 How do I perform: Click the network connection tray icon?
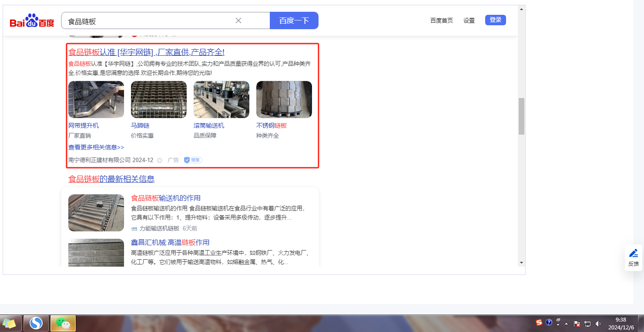click(x=587, y=324)
